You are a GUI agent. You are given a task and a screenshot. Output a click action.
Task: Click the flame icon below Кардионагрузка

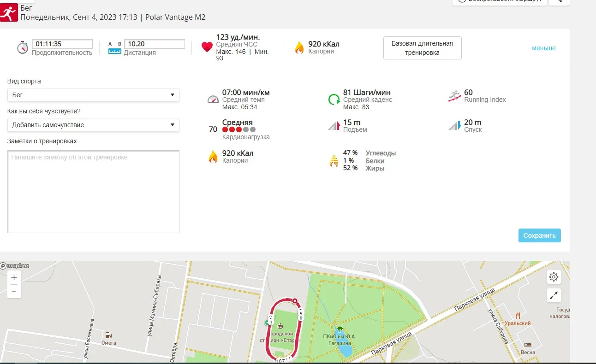click(213, 157)
